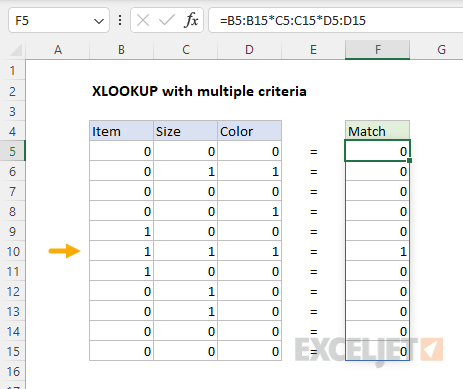Screen dimensions: 463x389
Task: Select row 16 header
Action: click(x=13, y=371)
